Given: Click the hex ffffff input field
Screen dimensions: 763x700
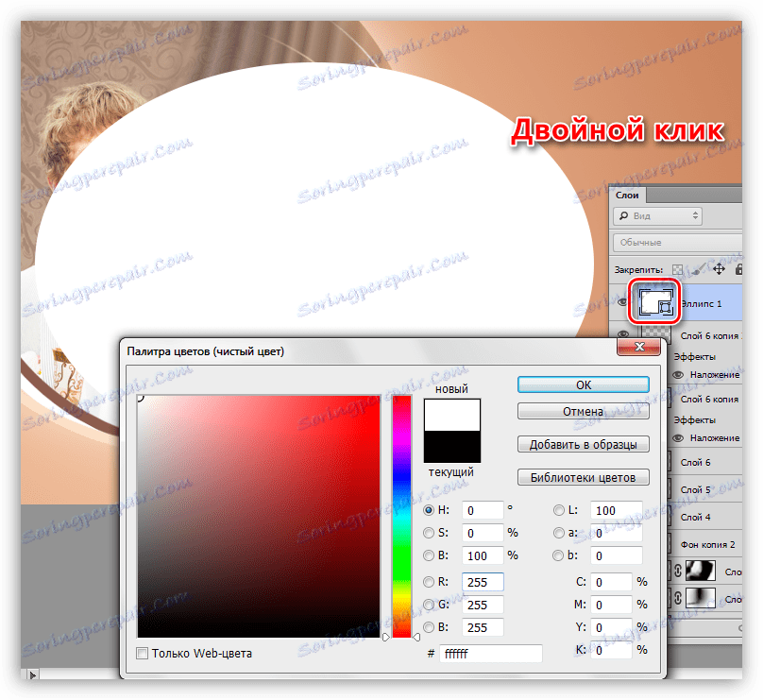Looking at the screenshot, I should (490, 654).
